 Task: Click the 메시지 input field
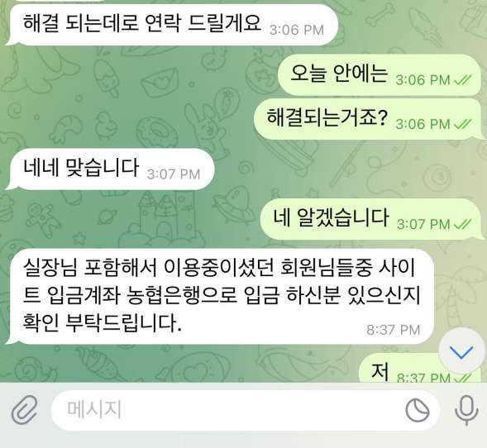(246, 410)
